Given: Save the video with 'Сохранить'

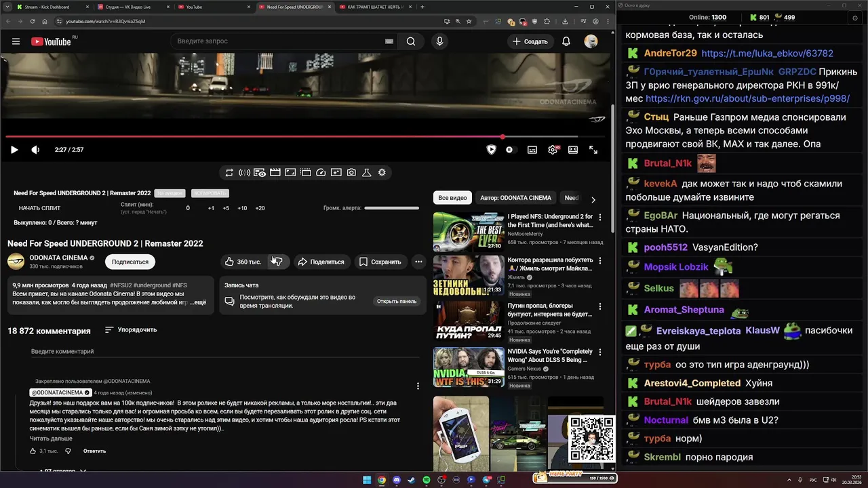Looking at the screenshot, I should point(380,262).
